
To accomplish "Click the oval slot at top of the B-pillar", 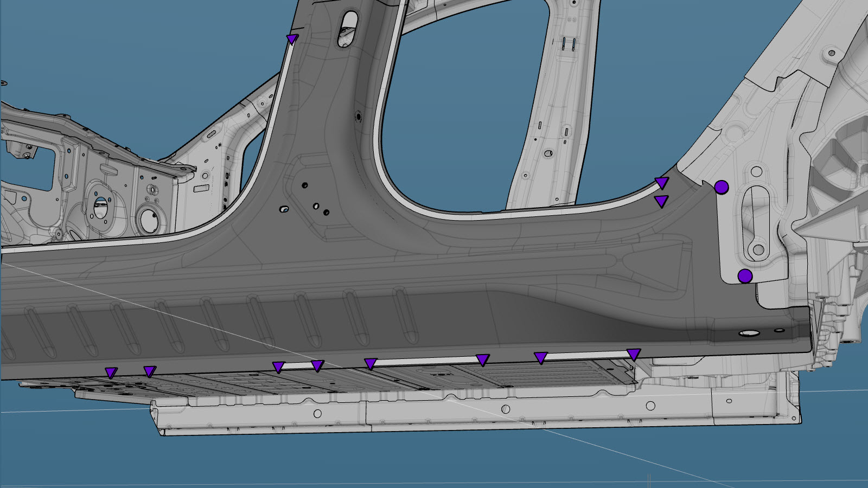I will (x=348, y=28).
